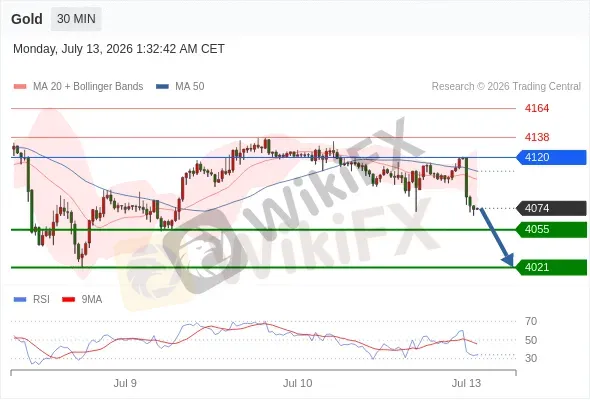The width and height of the screenshot is (590, 400).
Task: Click the 4138 resistance level label
Action: 537,137
